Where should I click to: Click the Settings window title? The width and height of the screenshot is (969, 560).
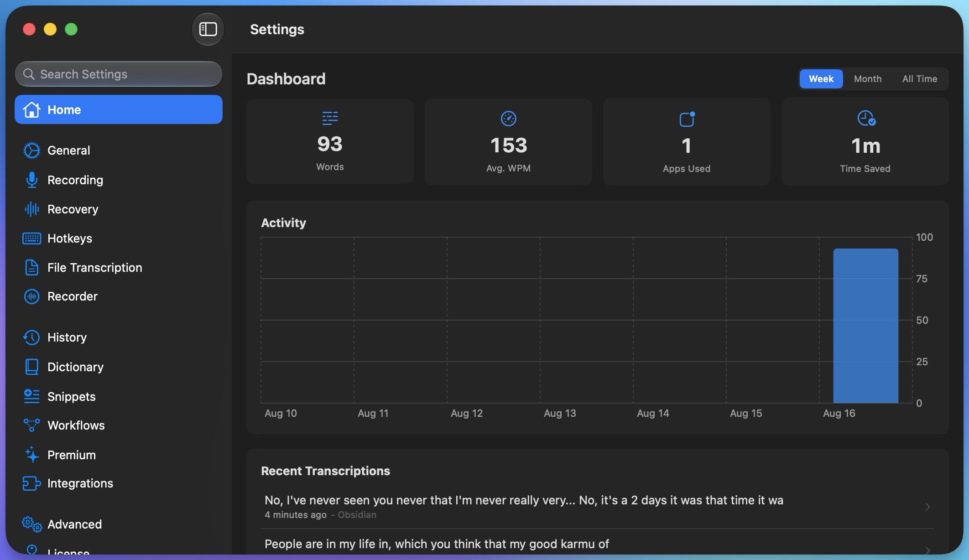277,29
